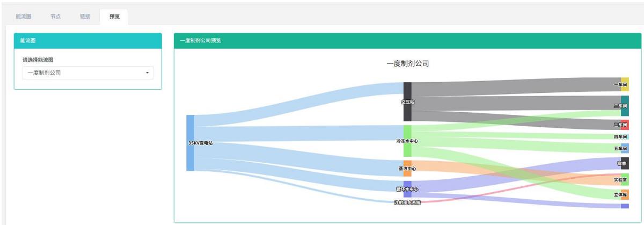
Task: Open the 节点 tab
Action: click(55, 16)
